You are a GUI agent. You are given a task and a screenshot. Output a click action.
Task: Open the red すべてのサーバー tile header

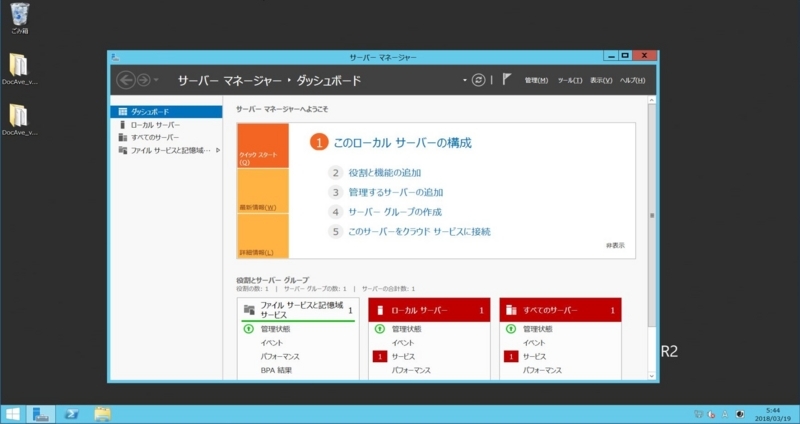point(560,310)
